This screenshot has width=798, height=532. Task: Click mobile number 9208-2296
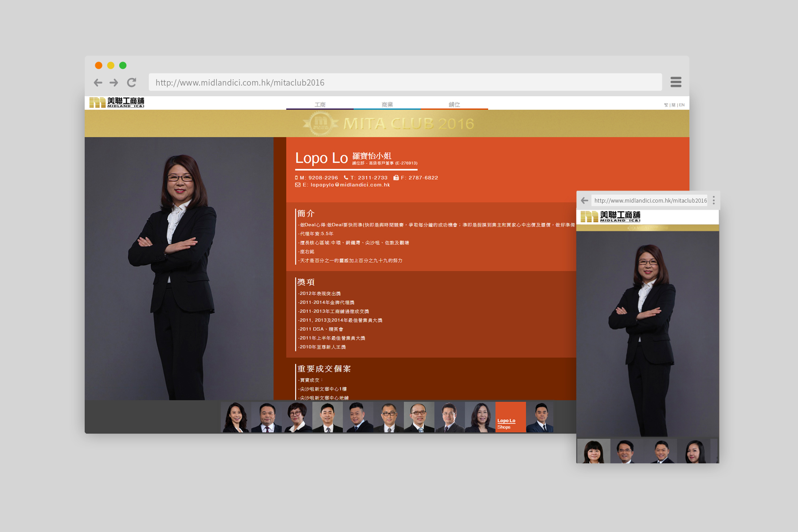click(x=323, y=178)
